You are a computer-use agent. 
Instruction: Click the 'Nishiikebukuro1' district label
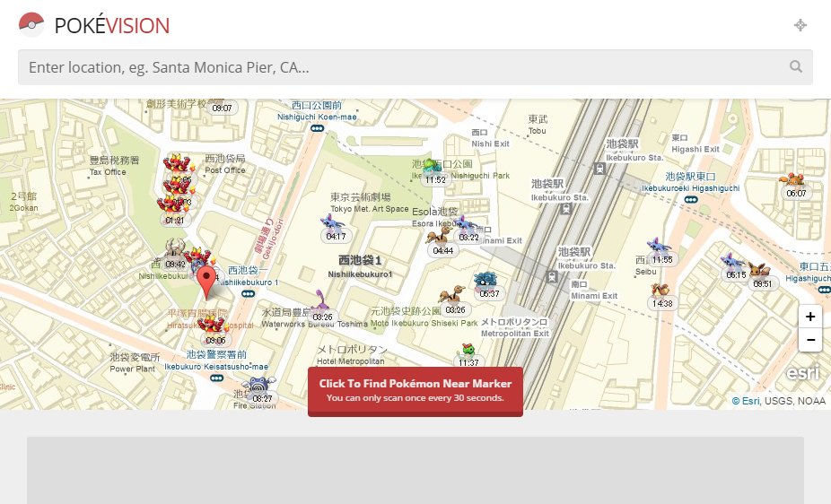pos(360,274)
